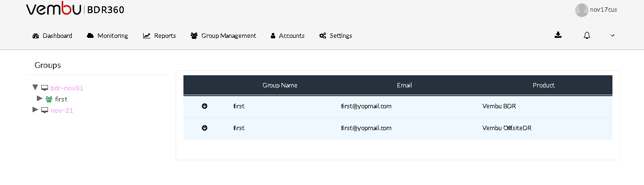
Task: Open the notifications bell icon
Action: (587, 35)
